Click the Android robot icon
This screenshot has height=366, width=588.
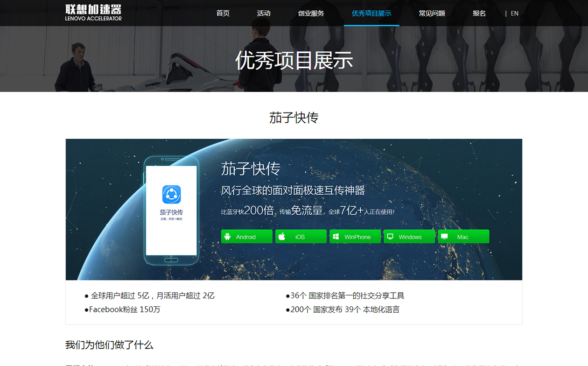(x=227, y=237)
